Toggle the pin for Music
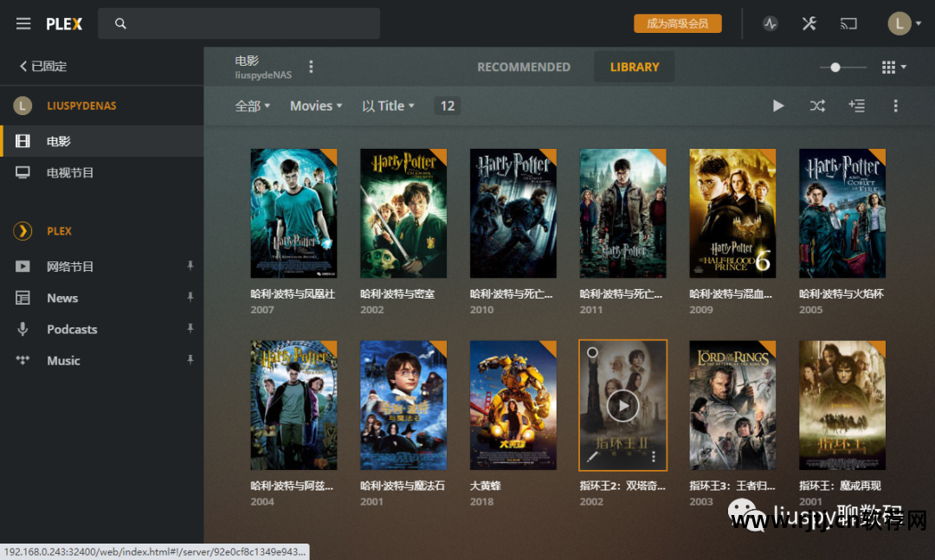The height and width of the screenshot is (560, 935). (x=190, y=359)
